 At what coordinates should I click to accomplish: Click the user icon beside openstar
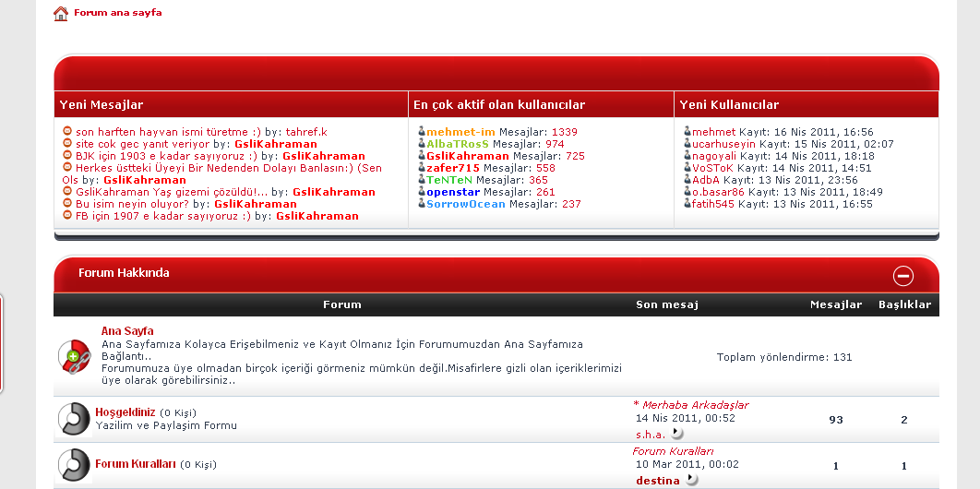point(422,191)
